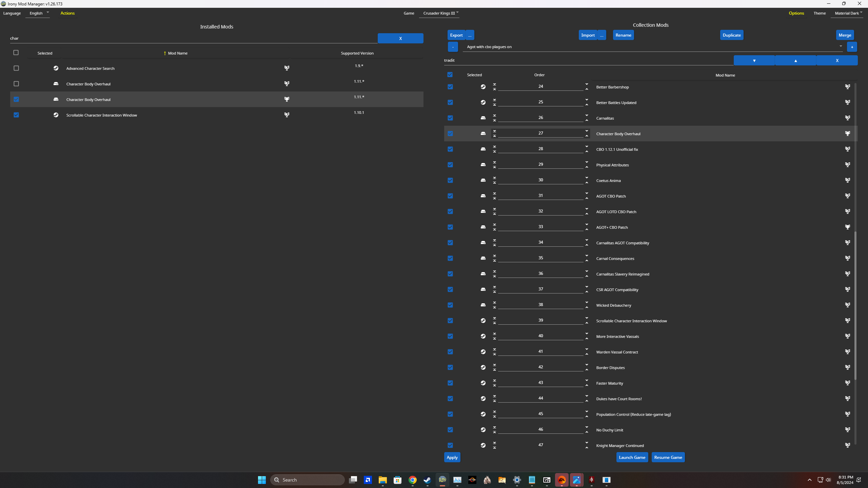The width and height of the screenshot is (868, 488).
Task: Click the merge icon in the No Duchy Limit row
Action: click(x=847, y=430)
